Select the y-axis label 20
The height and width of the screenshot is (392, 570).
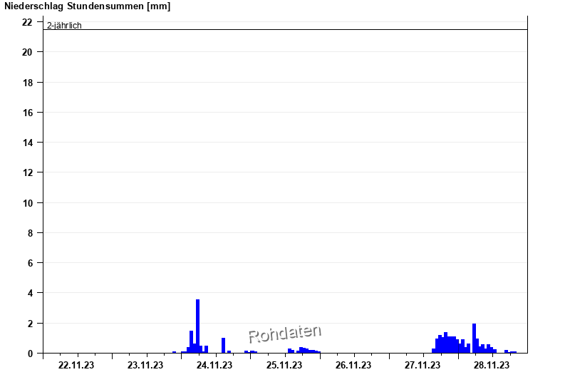[x=28, y=52]
